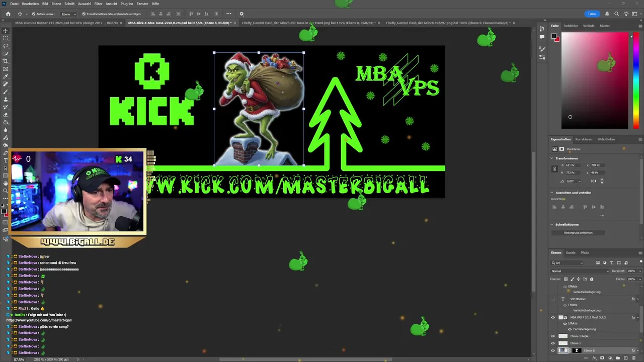This screenshot has height=362, width=644.
Task: Open the blend mode Normal dropdown
Action: [580, 271]
